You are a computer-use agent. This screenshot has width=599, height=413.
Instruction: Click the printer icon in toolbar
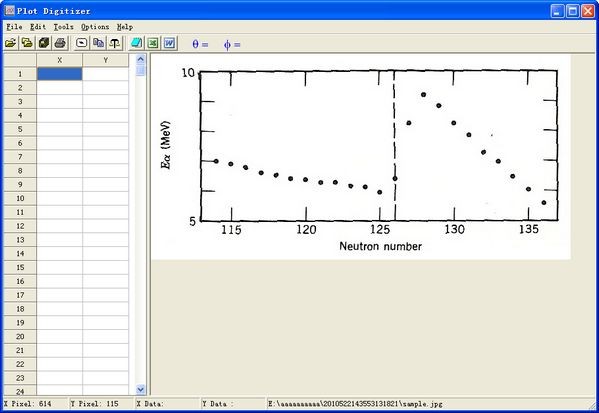[x=60, y=43]
